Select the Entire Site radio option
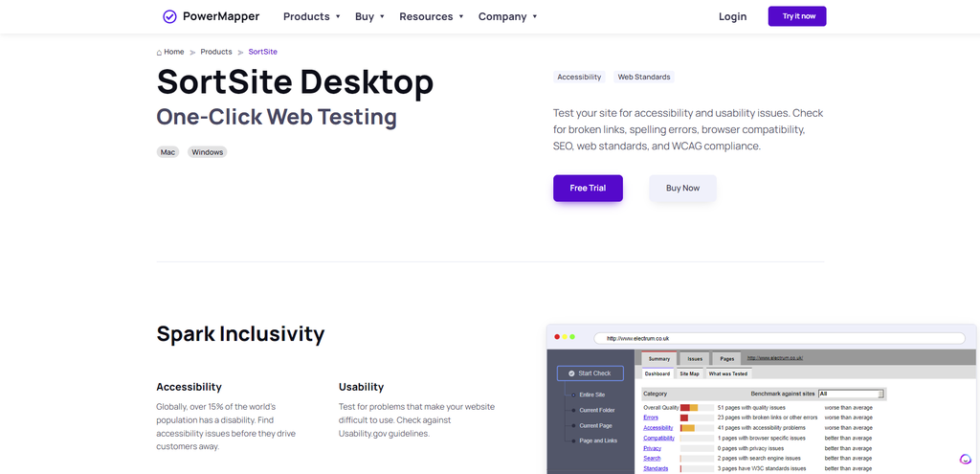980x474 pixels. click(x=573, y=395)
